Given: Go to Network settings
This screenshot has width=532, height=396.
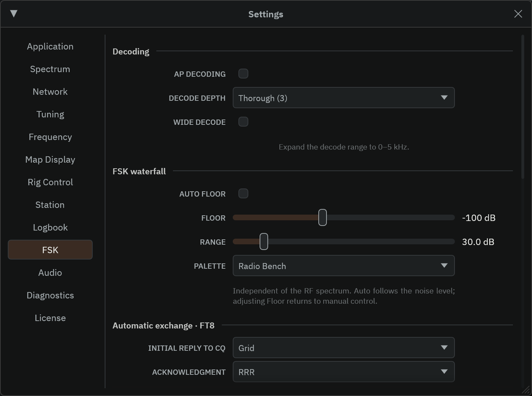Looking at the screenshot, I should 50,92.
